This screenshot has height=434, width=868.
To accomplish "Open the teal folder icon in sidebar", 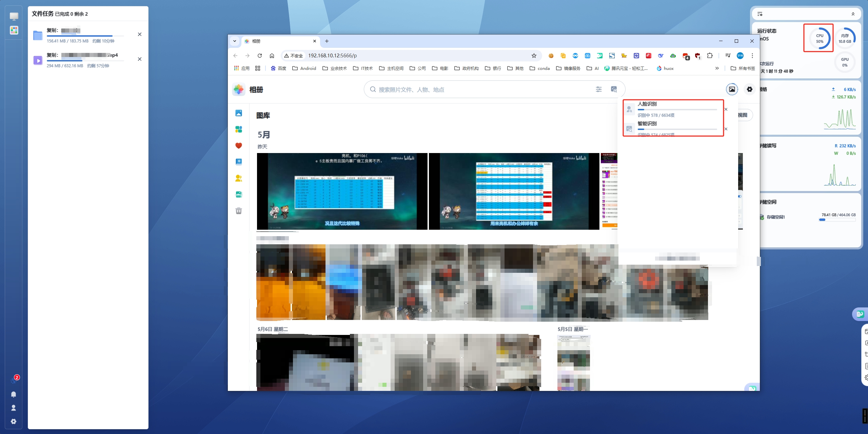I will [239, 194].
